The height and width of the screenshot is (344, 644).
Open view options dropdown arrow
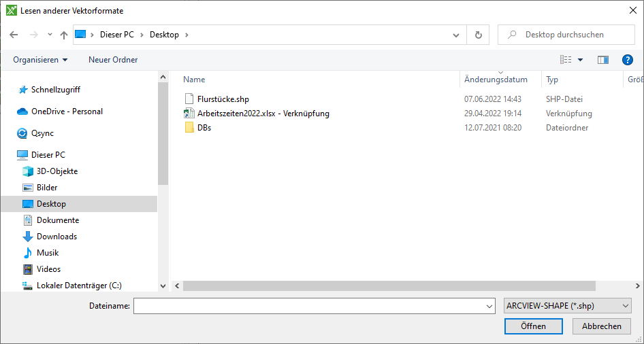[x=580, y=60]
